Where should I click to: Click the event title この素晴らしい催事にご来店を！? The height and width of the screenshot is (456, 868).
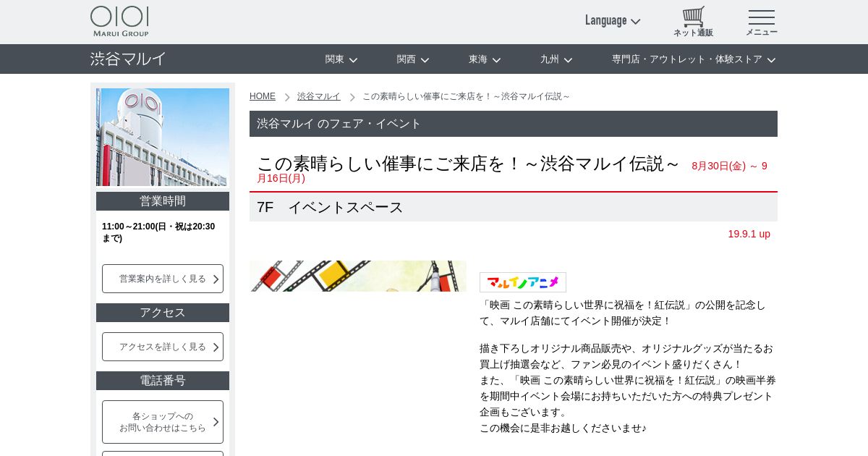469,164
